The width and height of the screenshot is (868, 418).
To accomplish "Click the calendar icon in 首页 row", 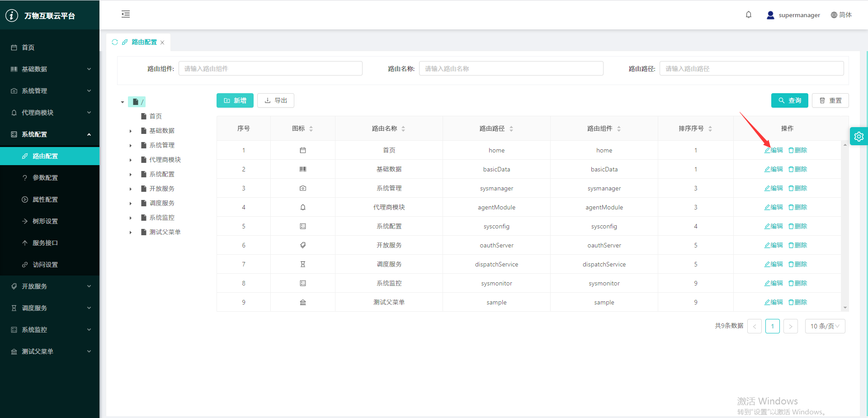I will [x=303, y=150].
